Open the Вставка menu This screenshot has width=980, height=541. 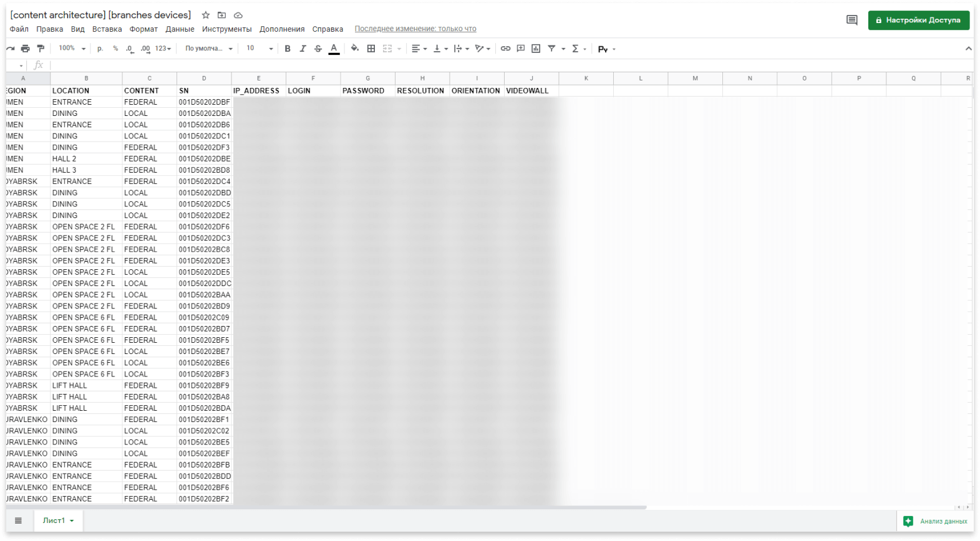pos(107,29)
